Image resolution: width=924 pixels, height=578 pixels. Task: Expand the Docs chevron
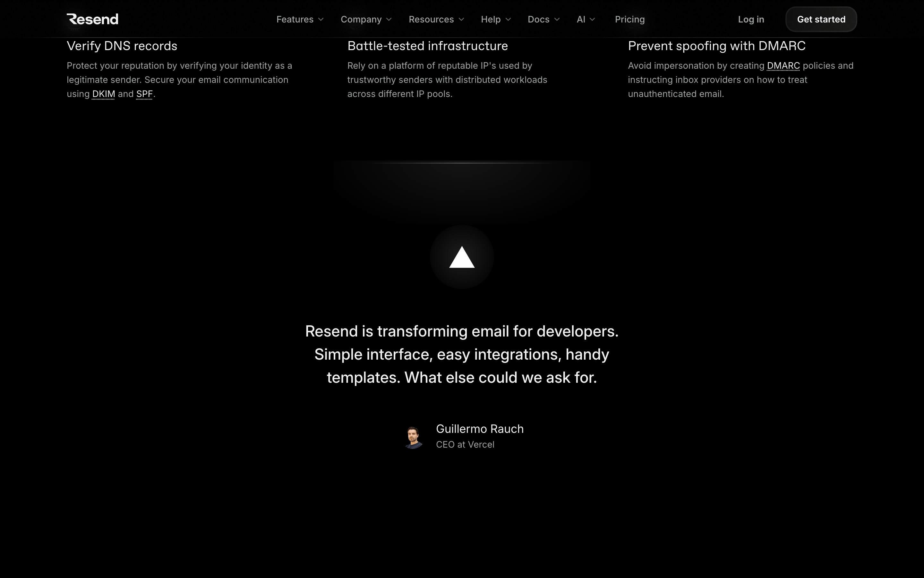click(x=557, y=20)
